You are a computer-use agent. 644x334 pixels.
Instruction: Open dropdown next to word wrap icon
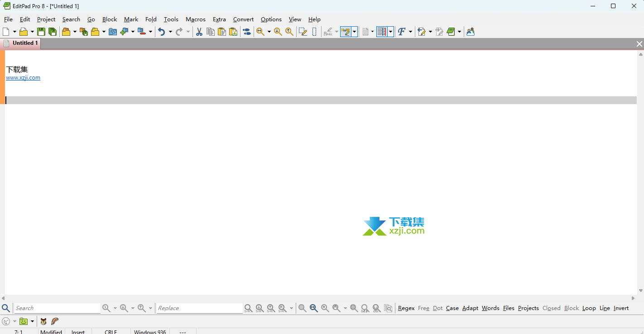coord(390,32)
